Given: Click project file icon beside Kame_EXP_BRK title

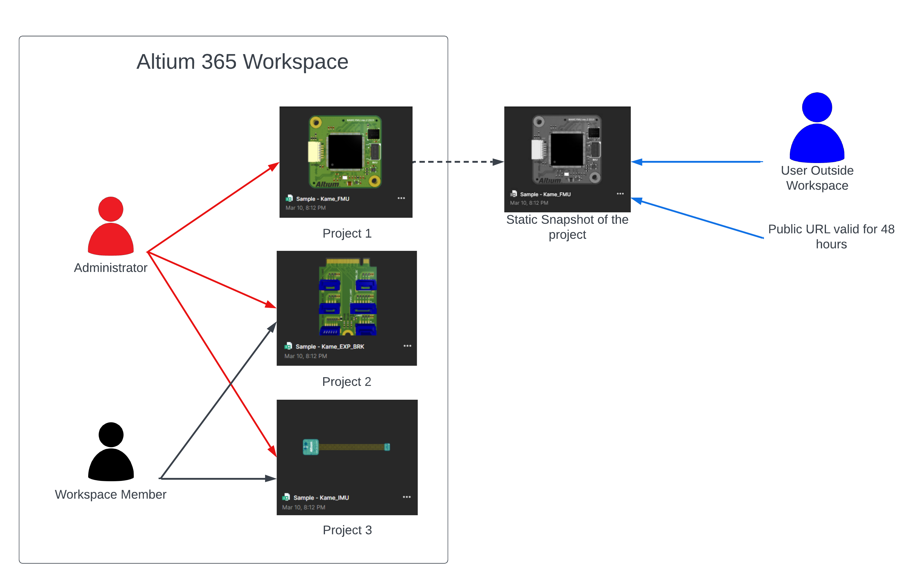Looking at the screenshot, I should [x=288, y=346].
